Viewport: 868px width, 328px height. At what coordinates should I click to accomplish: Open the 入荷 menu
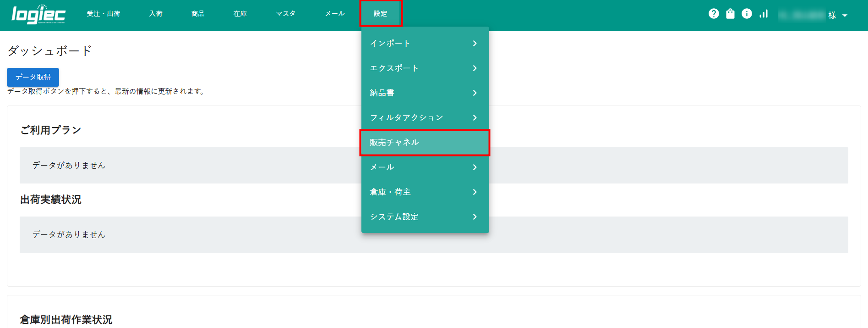click(x=156, y=14)
